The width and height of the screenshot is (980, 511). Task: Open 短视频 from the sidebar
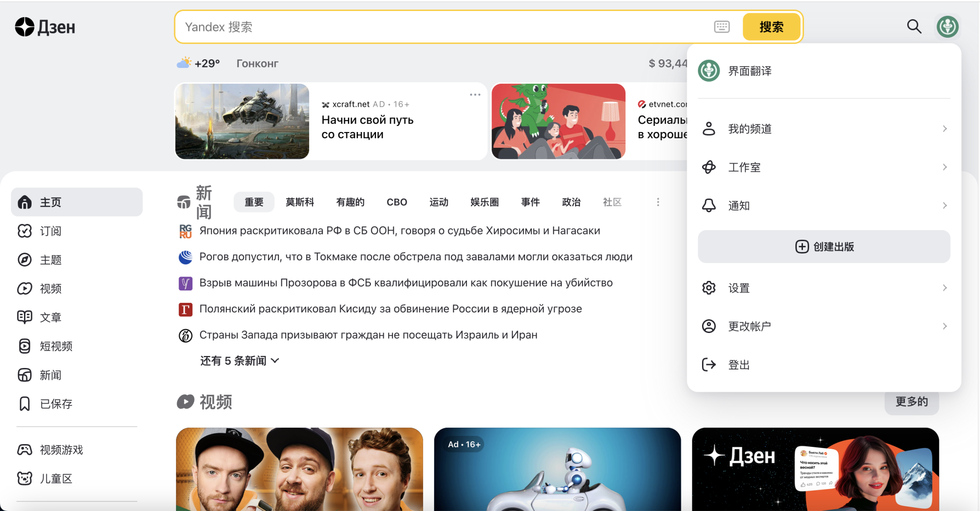tap(56, 346)
